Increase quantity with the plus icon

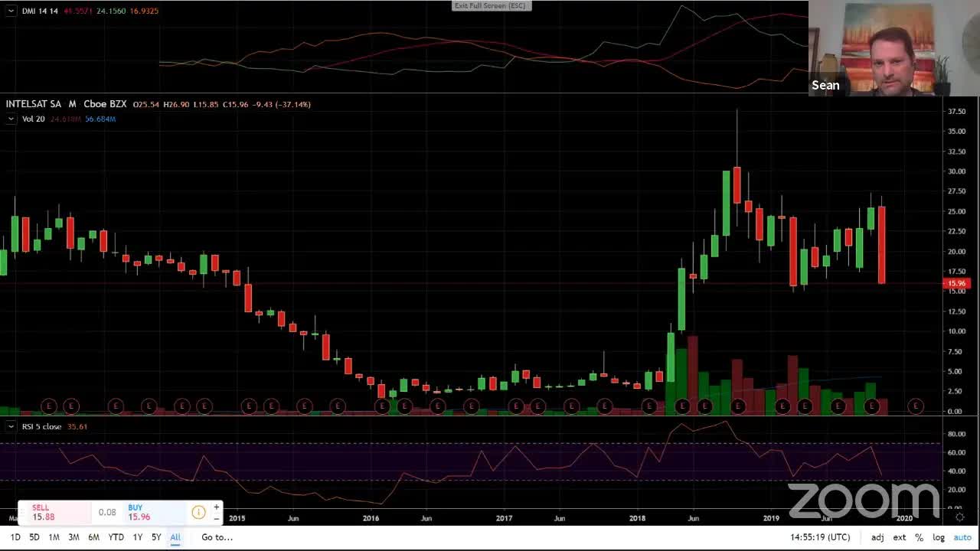tap(217, 507)
